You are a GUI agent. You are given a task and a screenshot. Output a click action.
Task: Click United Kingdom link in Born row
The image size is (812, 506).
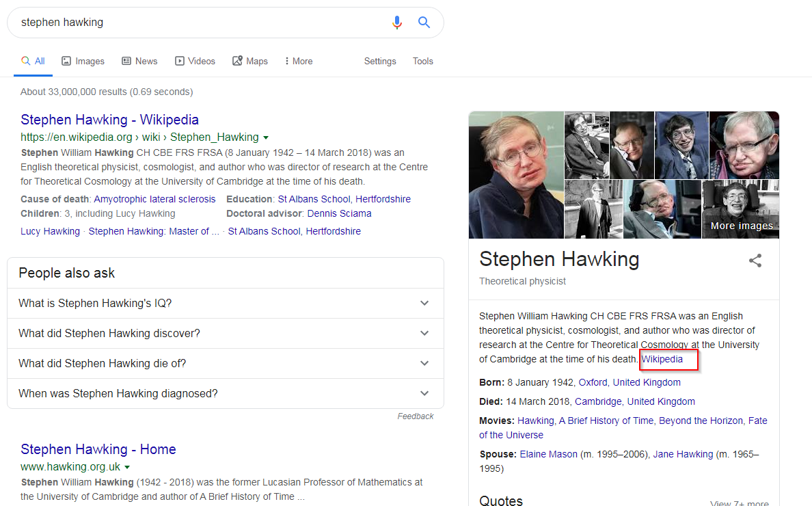[x=647, y=382]
